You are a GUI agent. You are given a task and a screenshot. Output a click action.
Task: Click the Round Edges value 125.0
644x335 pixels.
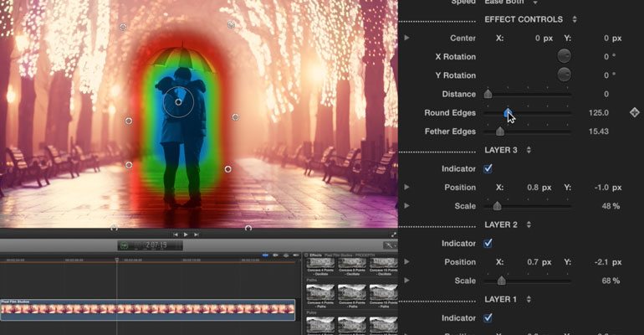pos(598,112)
